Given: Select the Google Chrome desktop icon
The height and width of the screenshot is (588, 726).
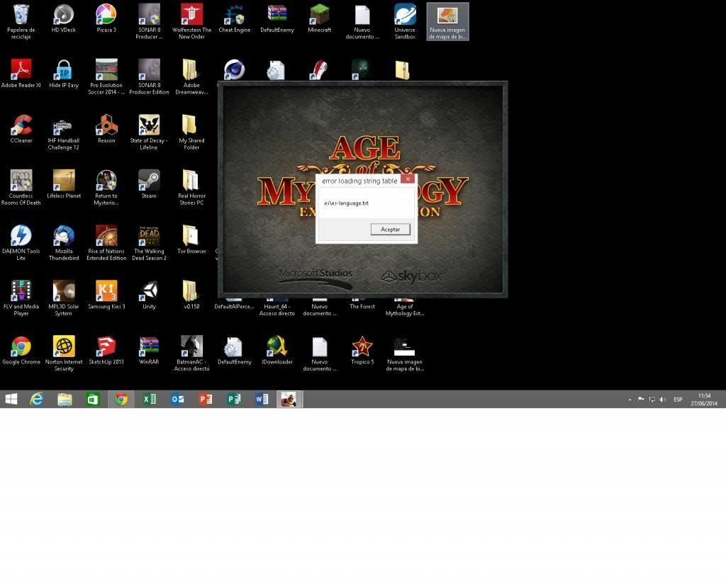Looking at the screenshot, I should [21, 351].
